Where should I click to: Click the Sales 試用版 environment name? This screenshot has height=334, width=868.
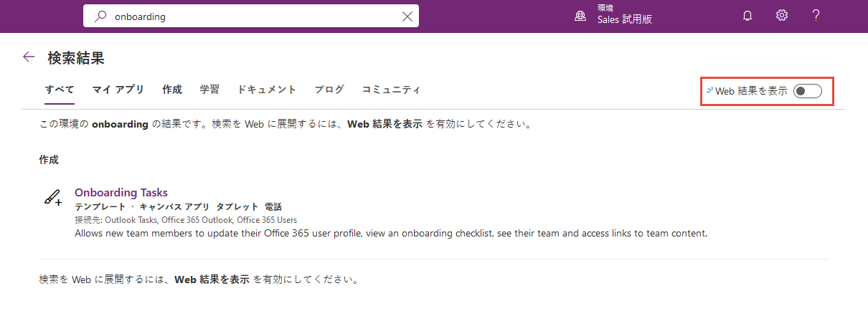(625, 20)
